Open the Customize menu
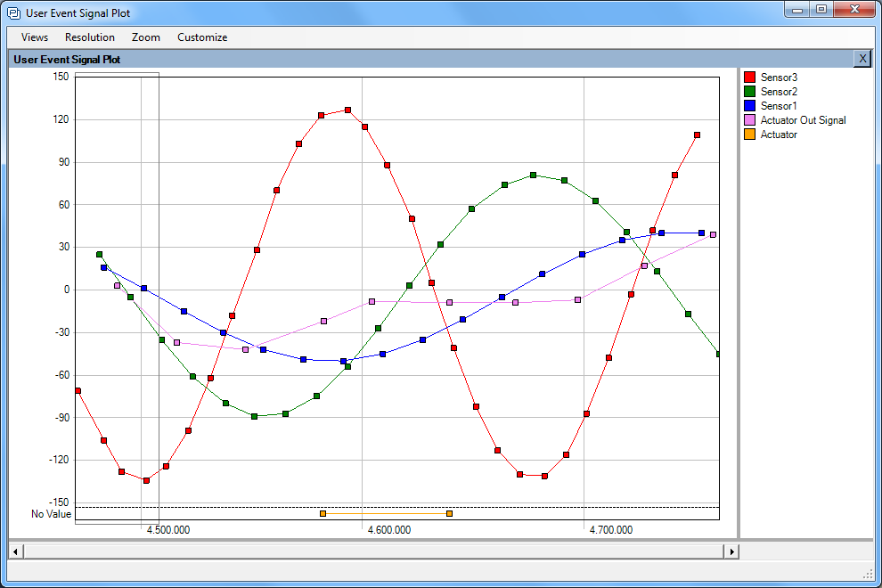Image resolution: width=882 pixels, height=588 pixels. tap(202, 37)
